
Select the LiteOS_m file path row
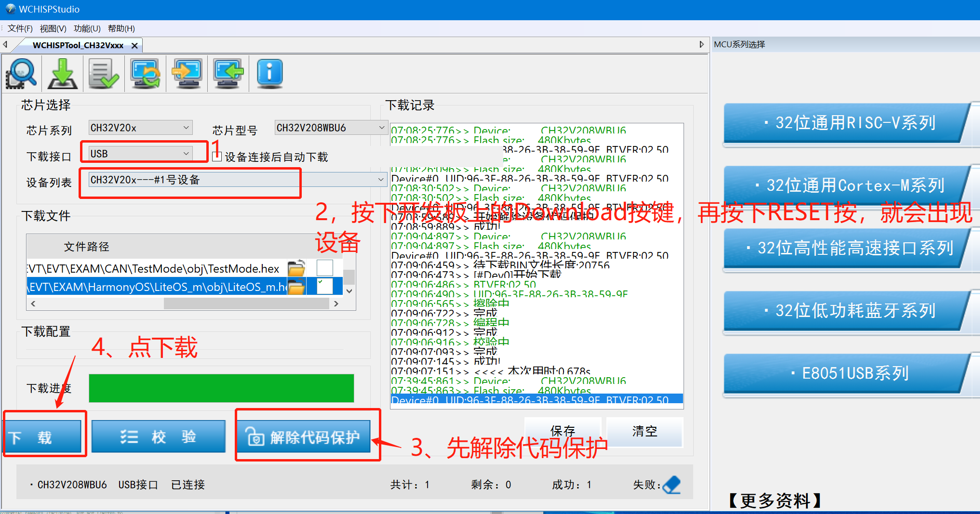coord(157,287)
